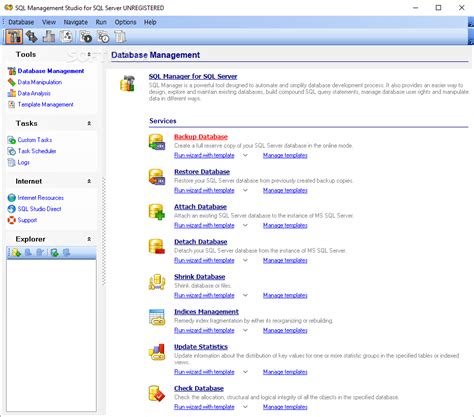
Task: Open Data Analysis in the Tools panel
Action: pyautogui.click(x=34, y=93)
